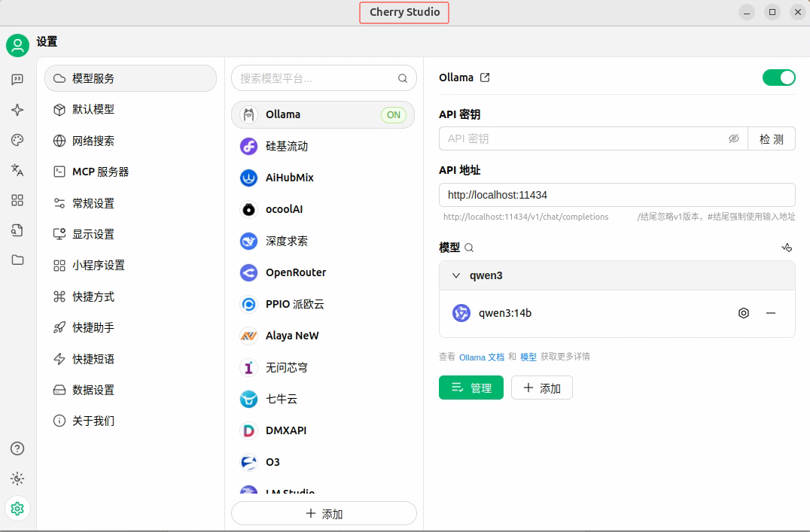Open 默认模型 settings section
Image resolution: width=810 pixels, height=532 pixels.
pos(131,110)
